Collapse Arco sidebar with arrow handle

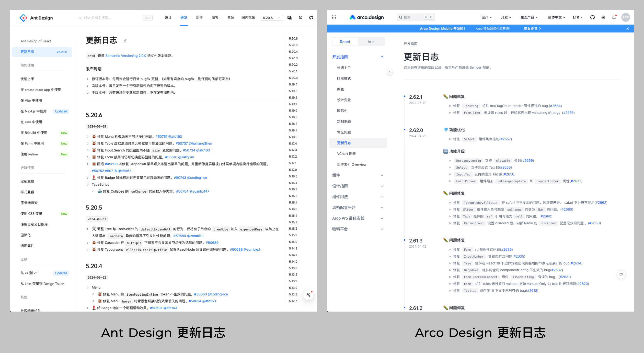(x=390, y=72)
